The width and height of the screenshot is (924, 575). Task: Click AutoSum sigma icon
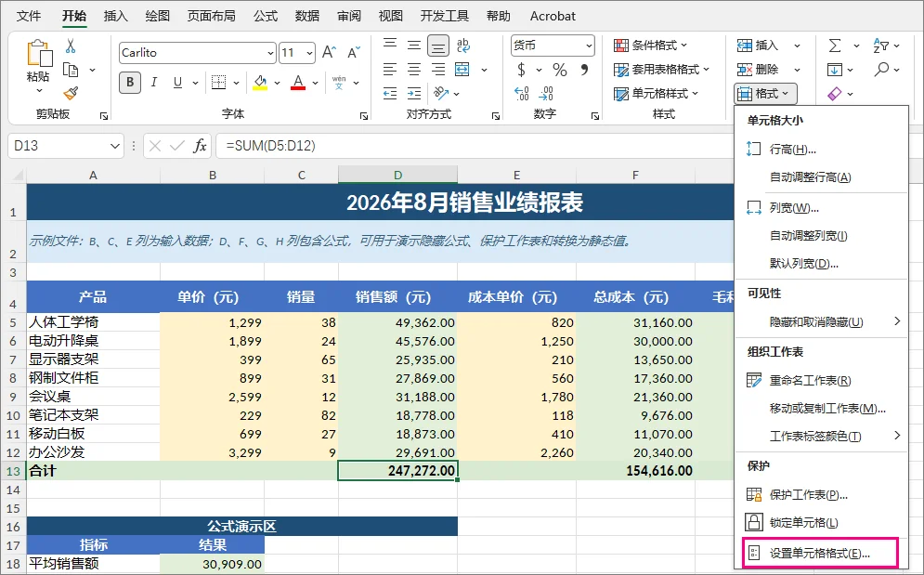point(835,46)
